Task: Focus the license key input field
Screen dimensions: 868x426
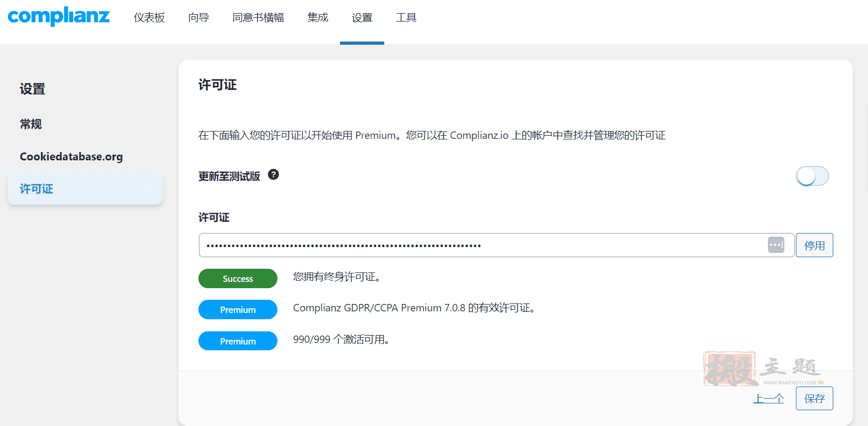Action: click(x=496, y=245)
